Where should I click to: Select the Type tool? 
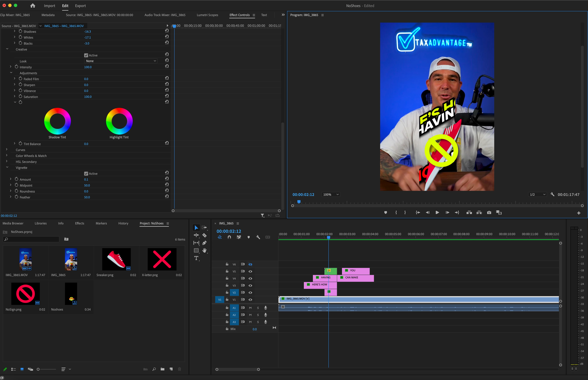(x=196, y=258)
